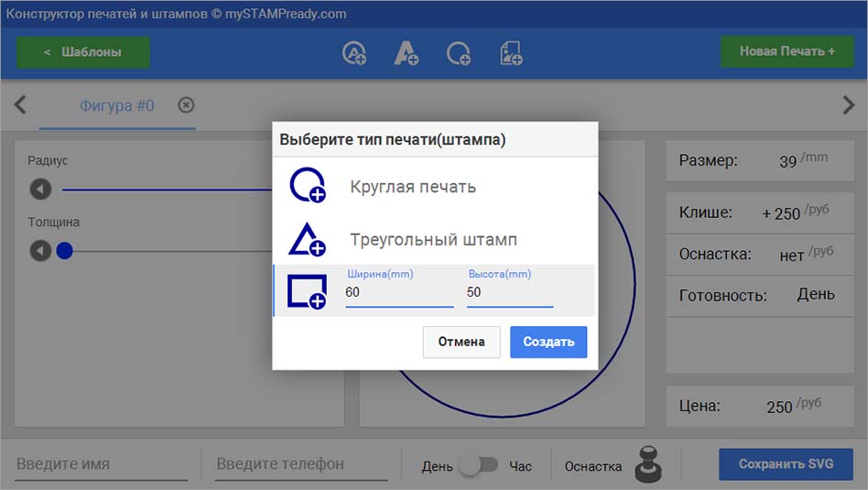The image size is (868, 490).
Task: Click the Введите имя field
Action: [x=102, y=464]
